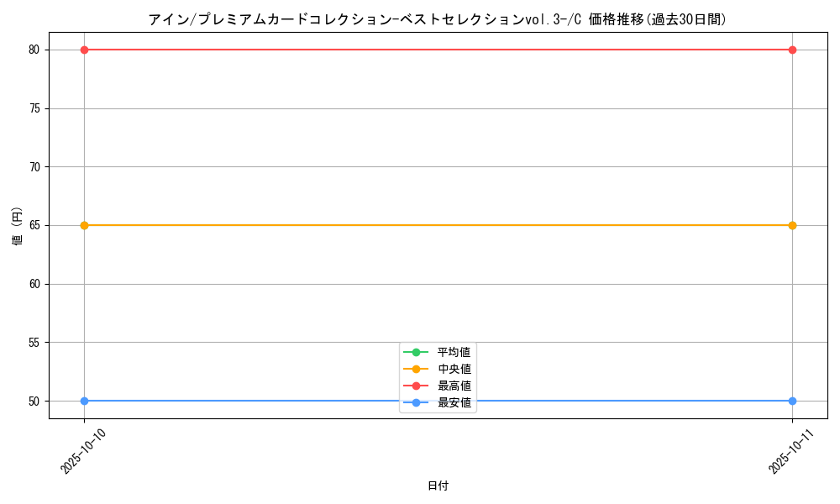Click the blue lowest-price point on 2025-10-11
The width and height of the screenshot is (840, 504).
792,401
